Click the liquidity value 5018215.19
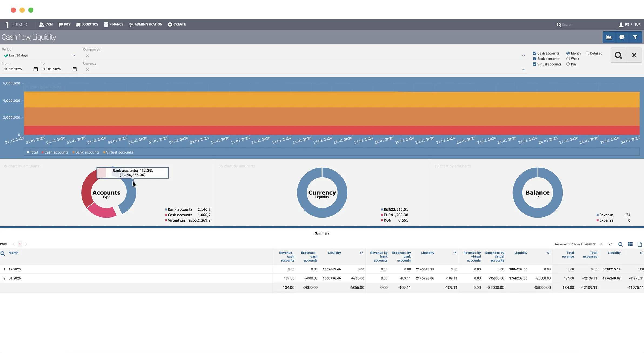 (611, 269)
